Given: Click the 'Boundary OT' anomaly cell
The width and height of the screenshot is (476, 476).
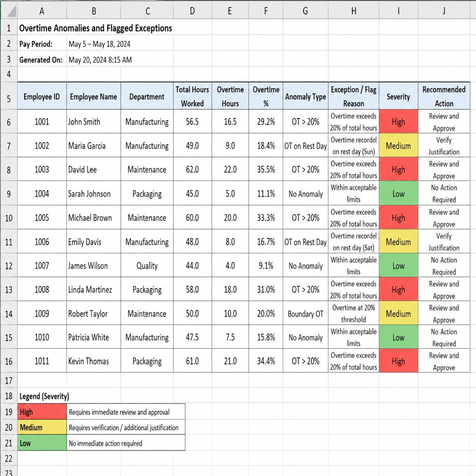Looking at the screenshot, I should click(x=305, y=313).
